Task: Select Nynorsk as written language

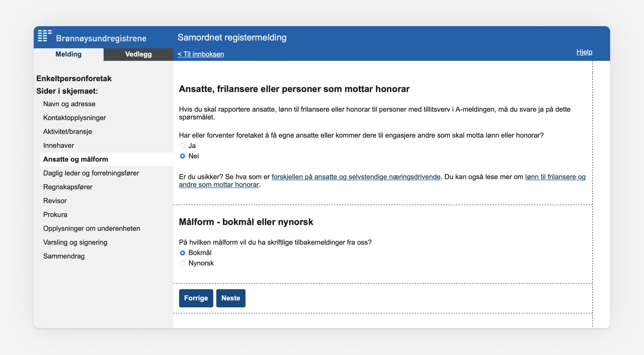Action: [183, 263]
